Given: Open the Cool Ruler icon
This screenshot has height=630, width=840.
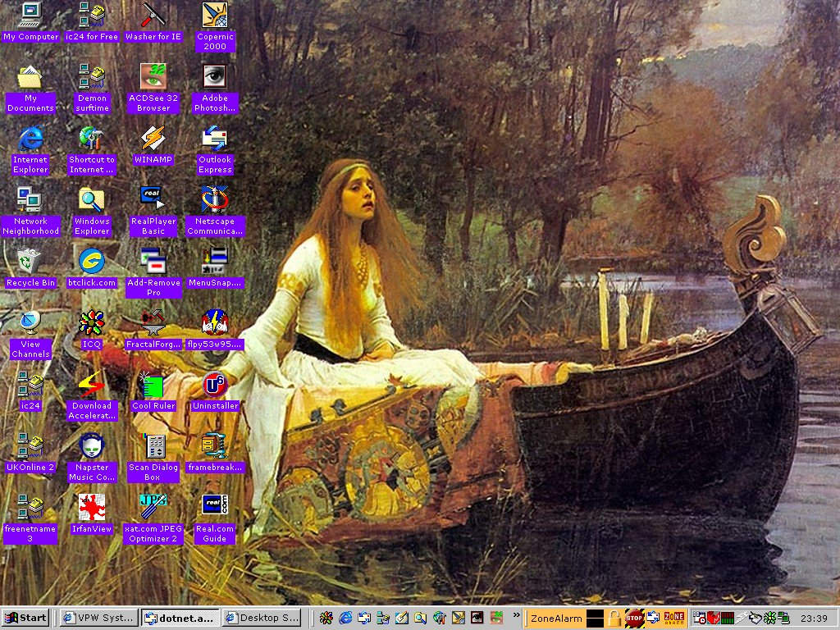Looking at the screenshot, I should pos(153,384).
